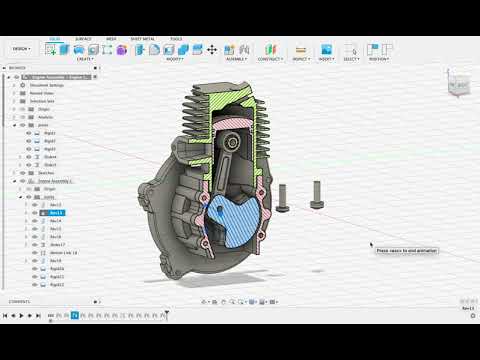Step timeline forward one feature

pyautogui.click(x=30, y=315)
